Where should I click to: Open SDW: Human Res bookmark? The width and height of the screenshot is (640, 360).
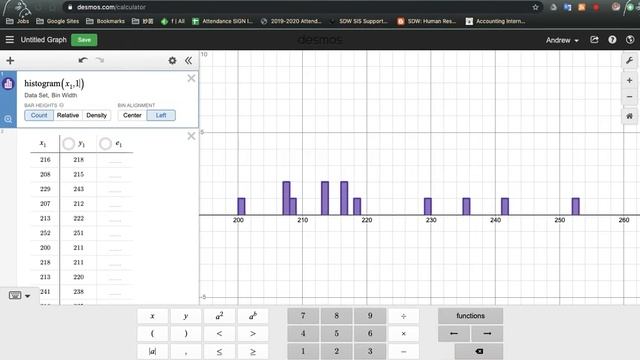pos(427,21)
